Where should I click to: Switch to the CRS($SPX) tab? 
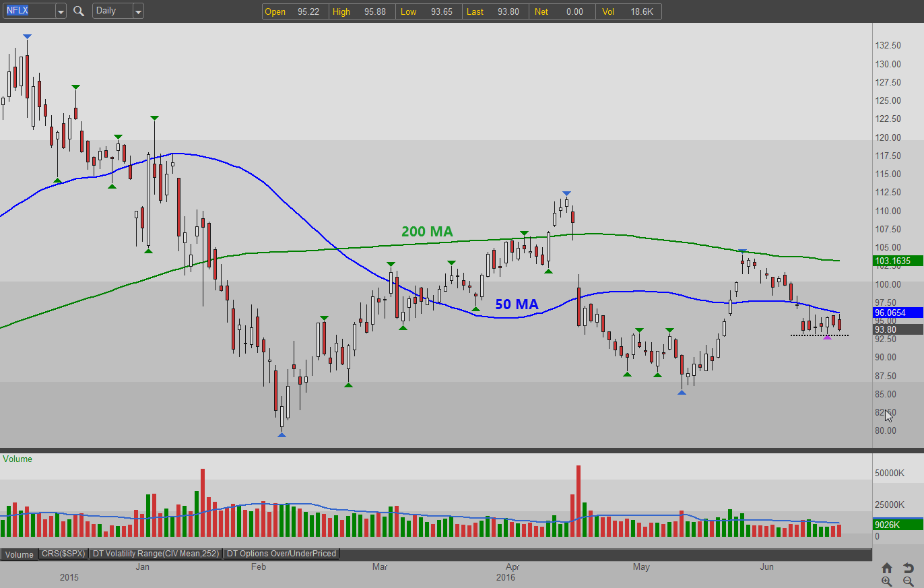[63, 554]
